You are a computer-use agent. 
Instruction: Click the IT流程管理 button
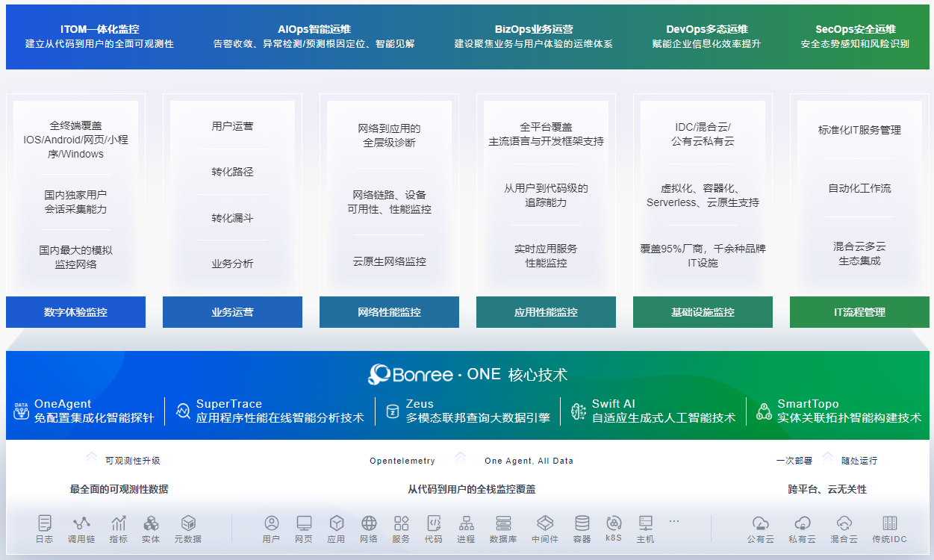859,312
